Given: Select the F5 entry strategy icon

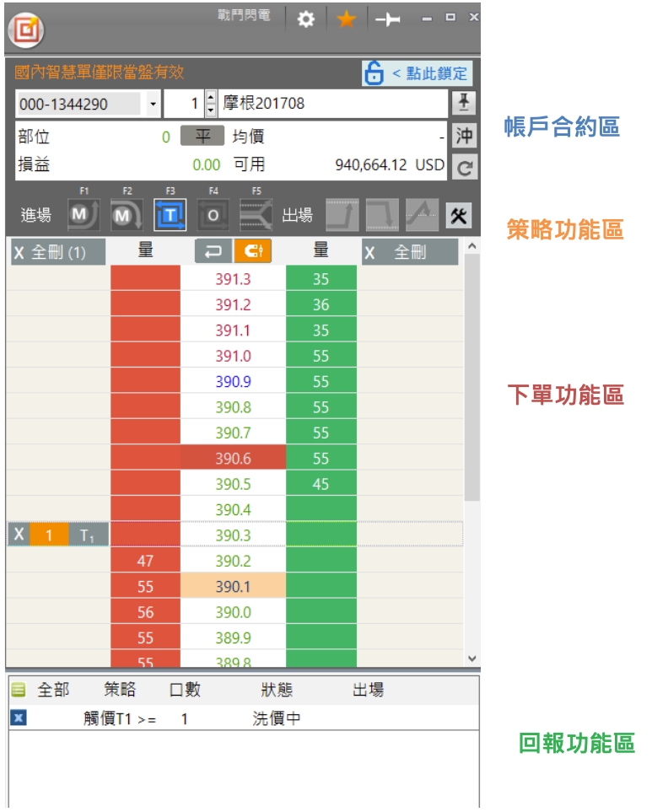Looking at the screenshot, I should tap(256, 215).
